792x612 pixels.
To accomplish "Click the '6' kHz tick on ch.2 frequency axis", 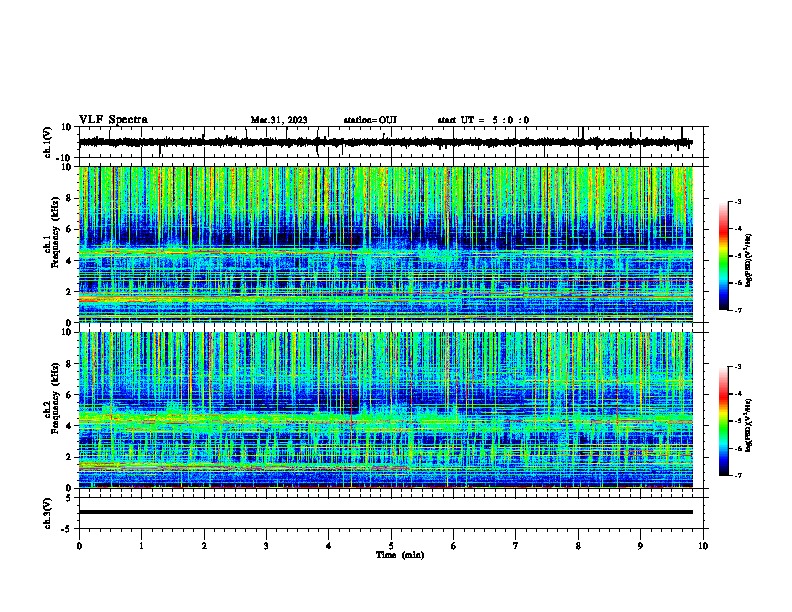I will click(x=69, y=394).
